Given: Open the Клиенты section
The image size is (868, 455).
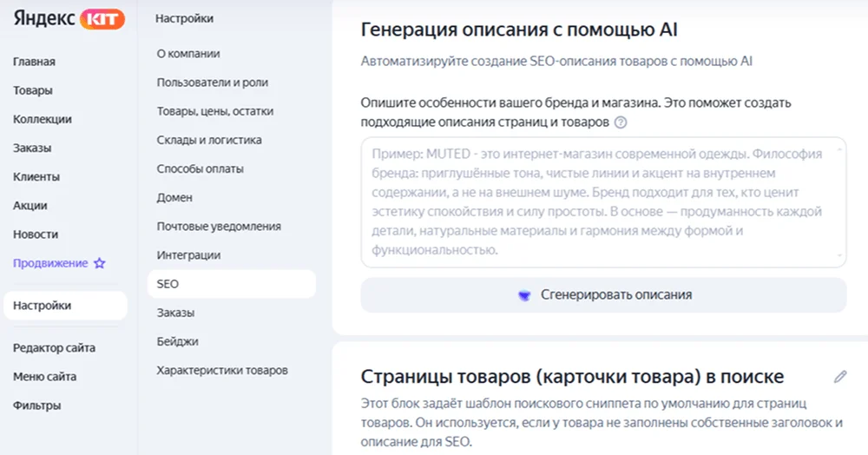Looking at the screenshot, I should [x=36, y=176].
